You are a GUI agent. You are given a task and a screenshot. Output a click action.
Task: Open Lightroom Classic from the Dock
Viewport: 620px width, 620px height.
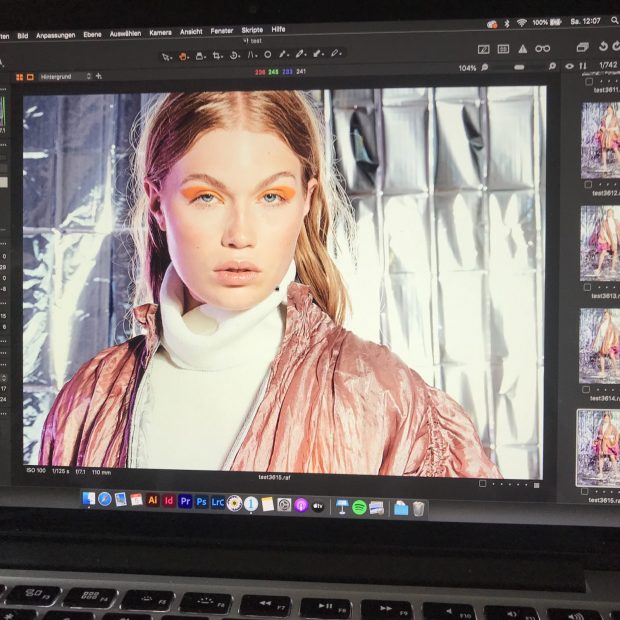[x=218, y=503]
